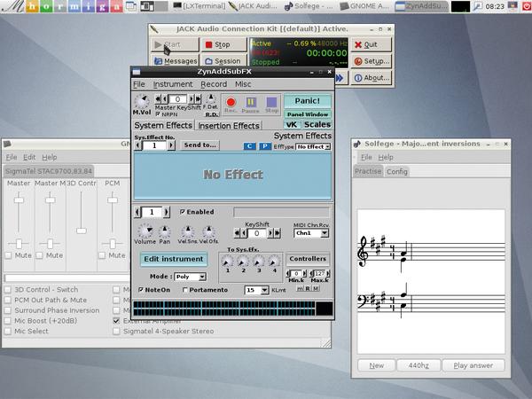
Task: Open the Record menu in ZynAddSubFX
Action: [214, 84]
